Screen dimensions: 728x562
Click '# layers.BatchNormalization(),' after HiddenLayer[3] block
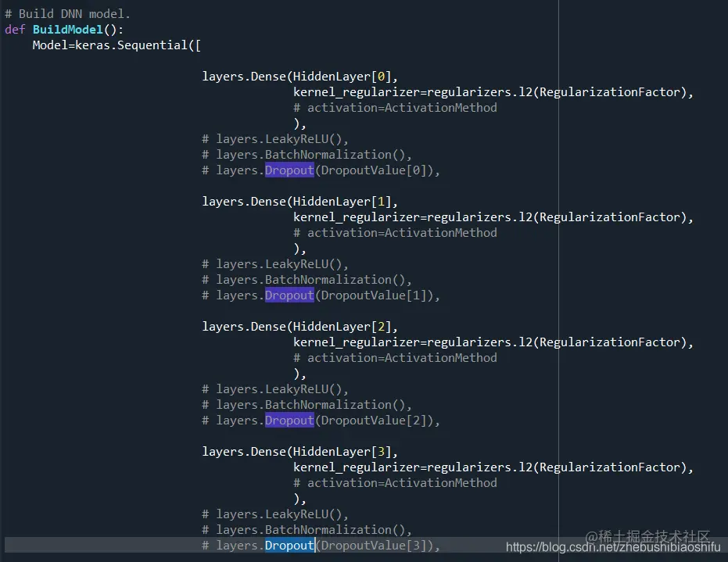(x=307, y=530)
